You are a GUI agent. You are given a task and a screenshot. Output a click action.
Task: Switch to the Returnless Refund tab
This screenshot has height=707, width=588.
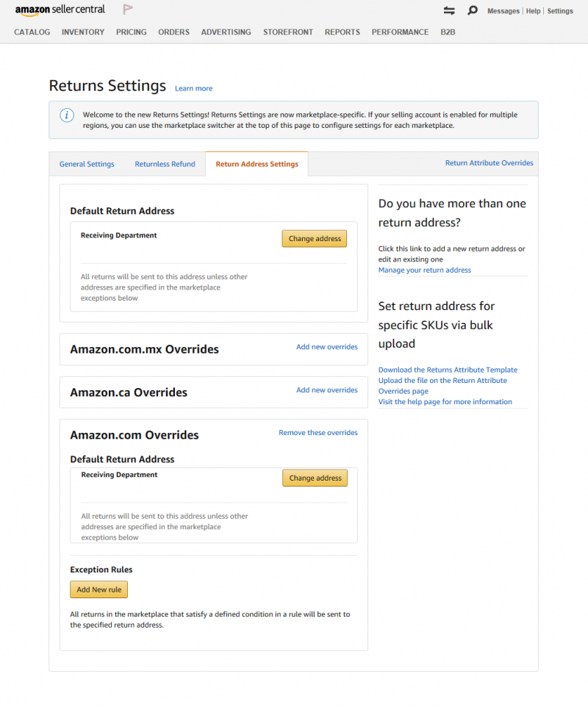[165, 164]
